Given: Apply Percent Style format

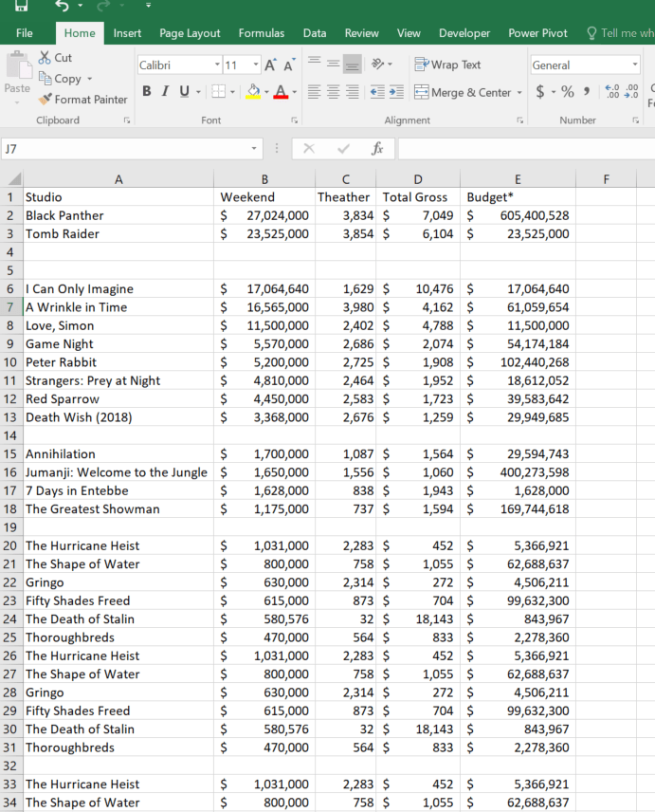Looking at the screenshot, I should (568, 92).
